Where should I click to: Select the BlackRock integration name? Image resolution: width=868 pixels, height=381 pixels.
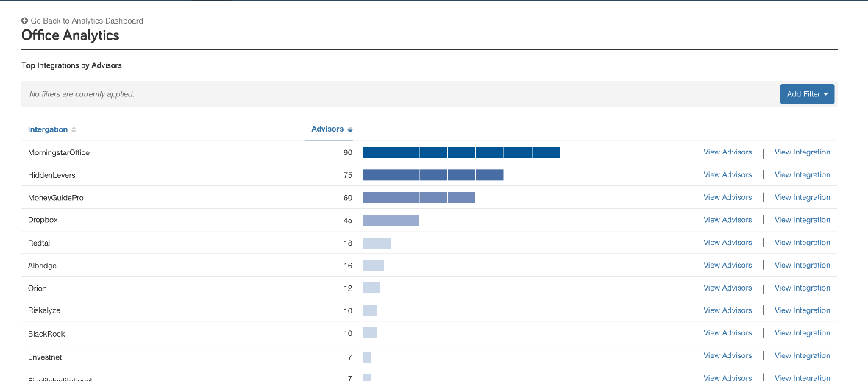(x=46, y=334)
